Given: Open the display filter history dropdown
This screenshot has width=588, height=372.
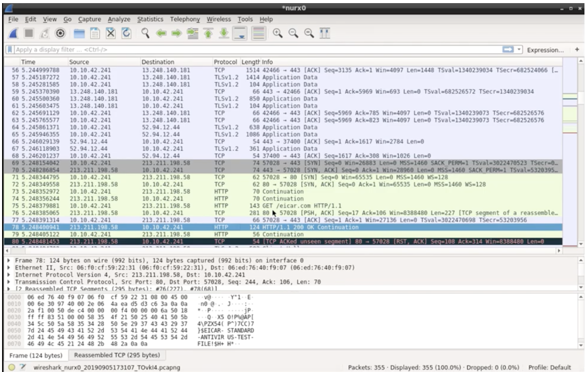Looking at the screenshot, I should click(x=519, y=50).
